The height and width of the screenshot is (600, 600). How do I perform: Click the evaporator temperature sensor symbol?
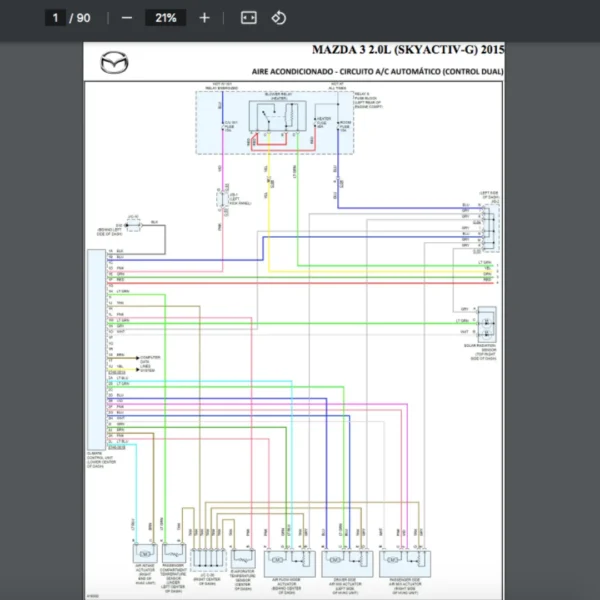click(x=242, y=556)
